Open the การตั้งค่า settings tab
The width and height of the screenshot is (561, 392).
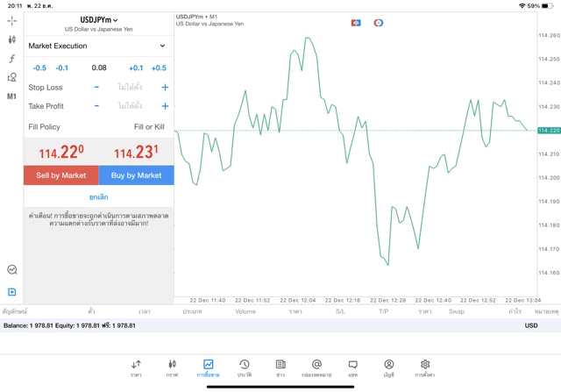425,368
